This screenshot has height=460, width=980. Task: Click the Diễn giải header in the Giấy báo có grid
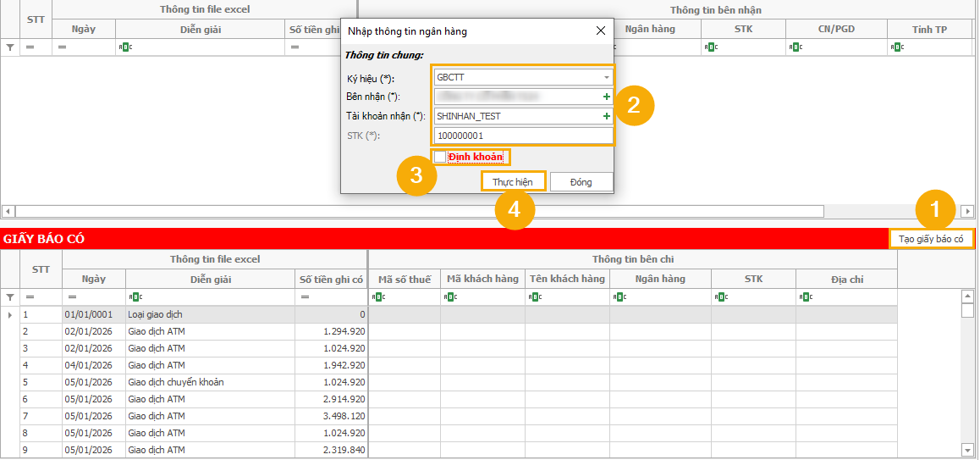(210, 279)
